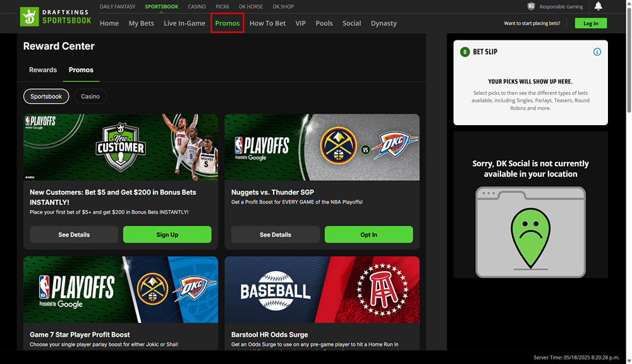
Task: Select the Promos tab in Reward Center
Action: click(81, 70)
